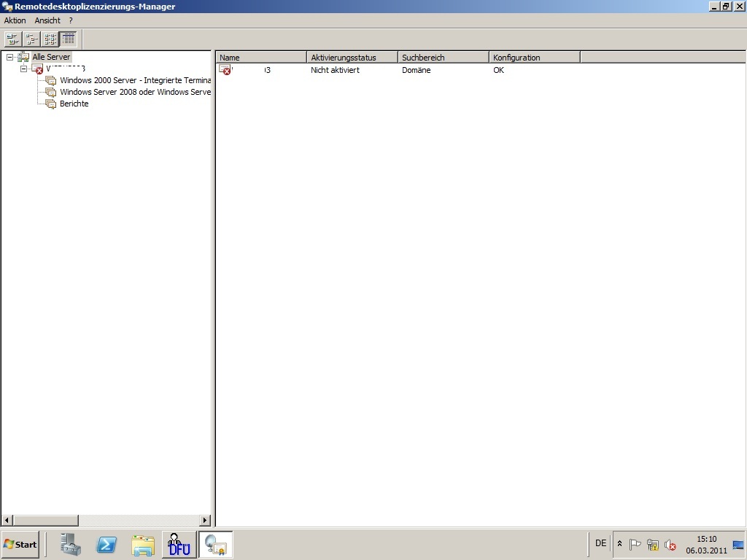The width and height of the screenshot is (747, 560).
Task: Switch to small icons view in toolbar
Action: point(31,39)
